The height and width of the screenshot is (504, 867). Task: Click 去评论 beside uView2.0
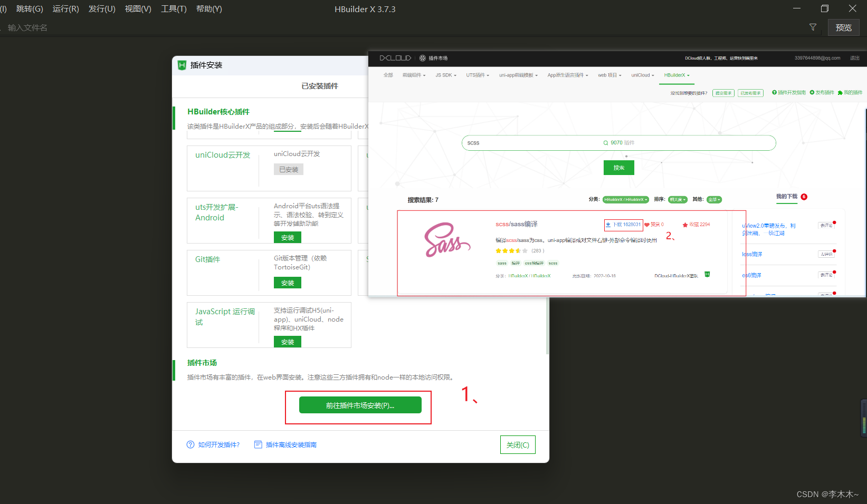826,225
